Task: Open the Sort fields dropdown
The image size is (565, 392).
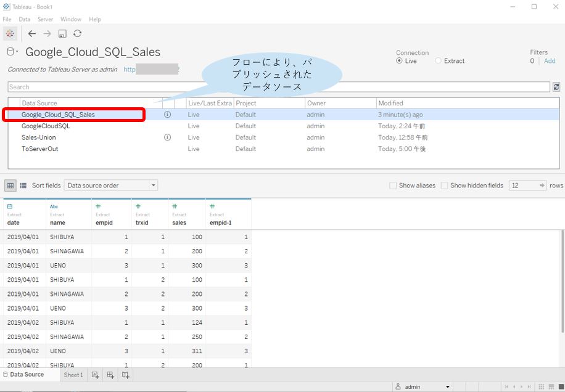Action: coord(111,186)
